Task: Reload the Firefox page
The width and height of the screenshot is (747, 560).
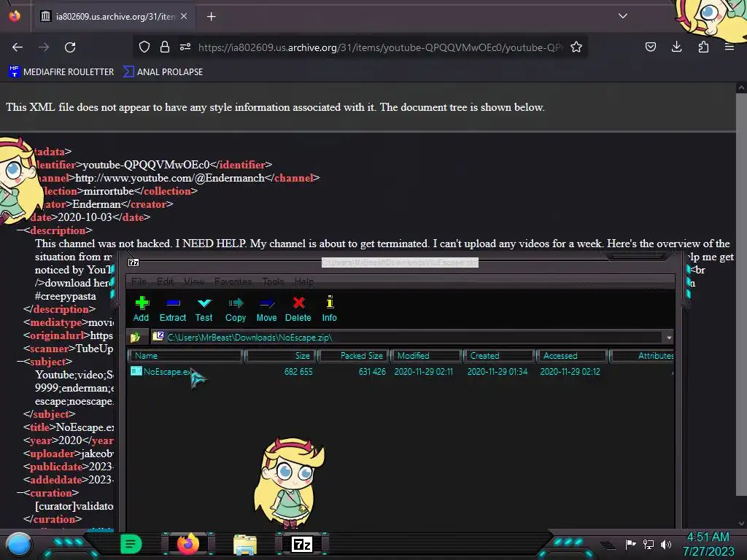Action: pos(70,47)
